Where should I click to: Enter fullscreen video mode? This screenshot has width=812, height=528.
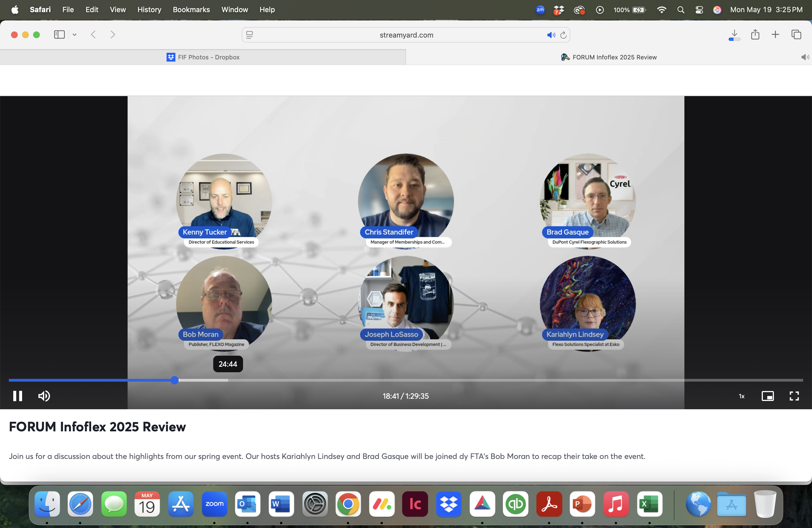(x=794, y=396)
